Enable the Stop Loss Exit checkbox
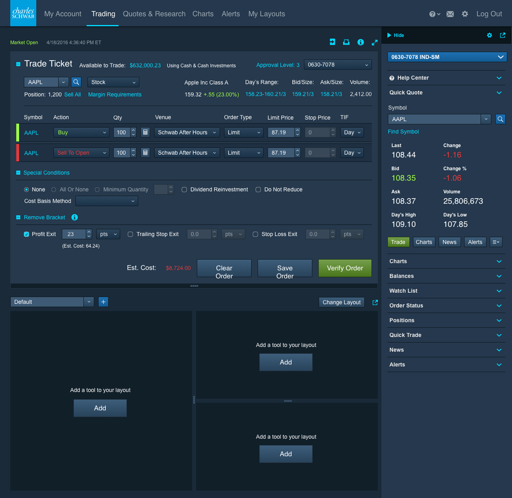This screenshot has width=512, height=498. coord(255,234)
